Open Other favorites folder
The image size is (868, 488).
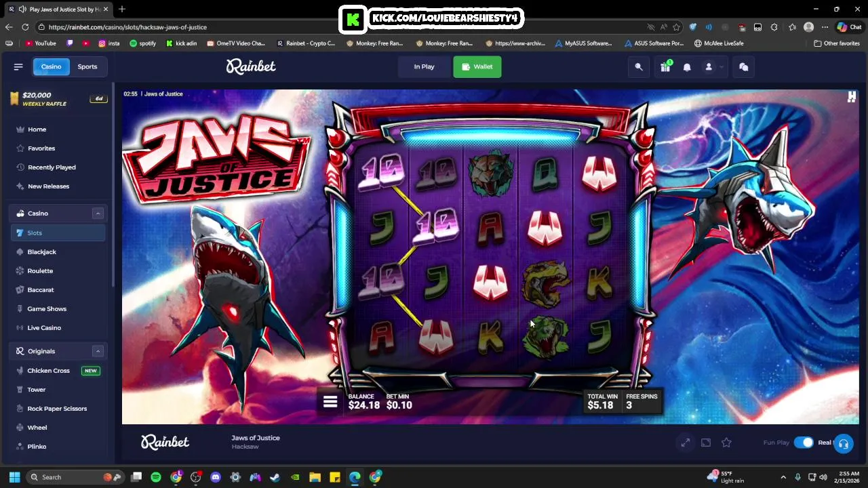(x=837, y=43)
